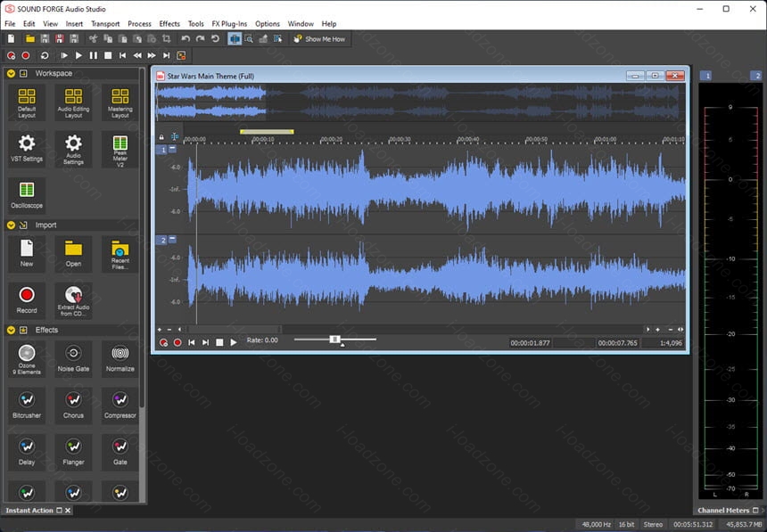Image resolution: width=767 pixels, height=532 pixels.
Task: Collapse the Import section chevron
Action: [x=11, y=225]
